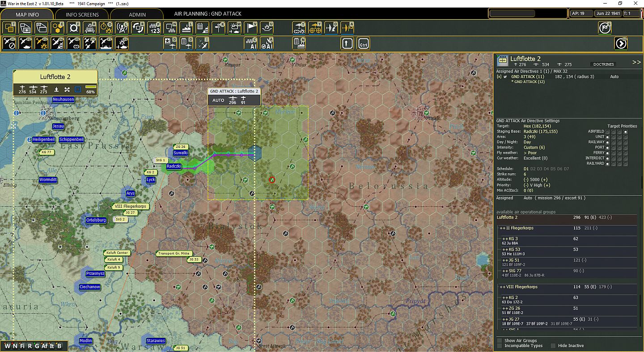Screen dimensions: 644x352
Task: Expand KG 2 air group row
Action: point(505,298)
